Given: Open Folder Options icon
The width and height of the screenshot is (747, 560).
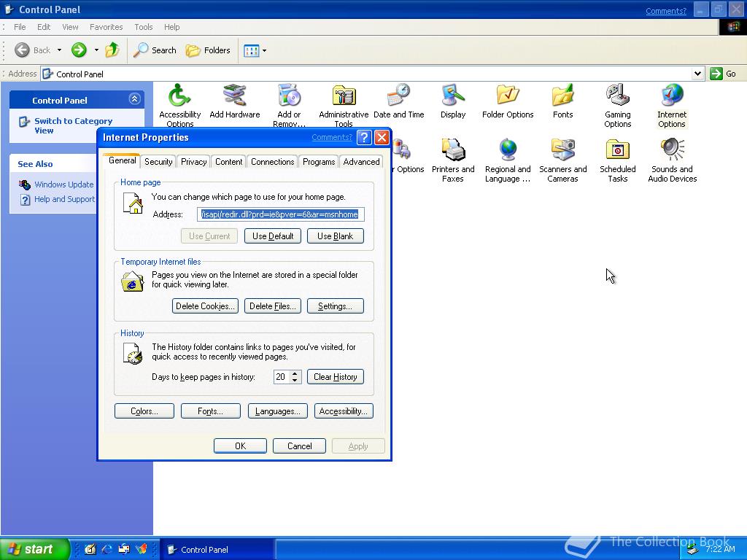Looking at the screenshot, I should 508,101.
